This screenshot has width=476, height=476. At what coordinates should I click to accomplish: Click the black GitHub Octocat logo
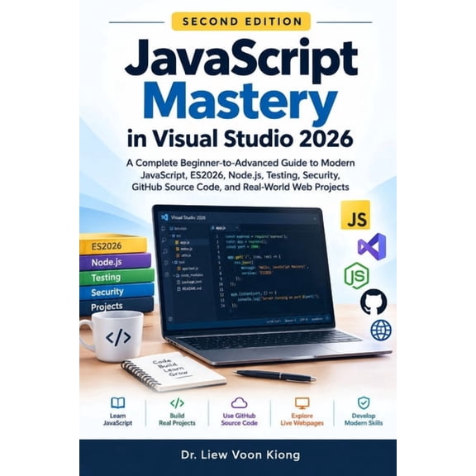click(x=374, y=302)
